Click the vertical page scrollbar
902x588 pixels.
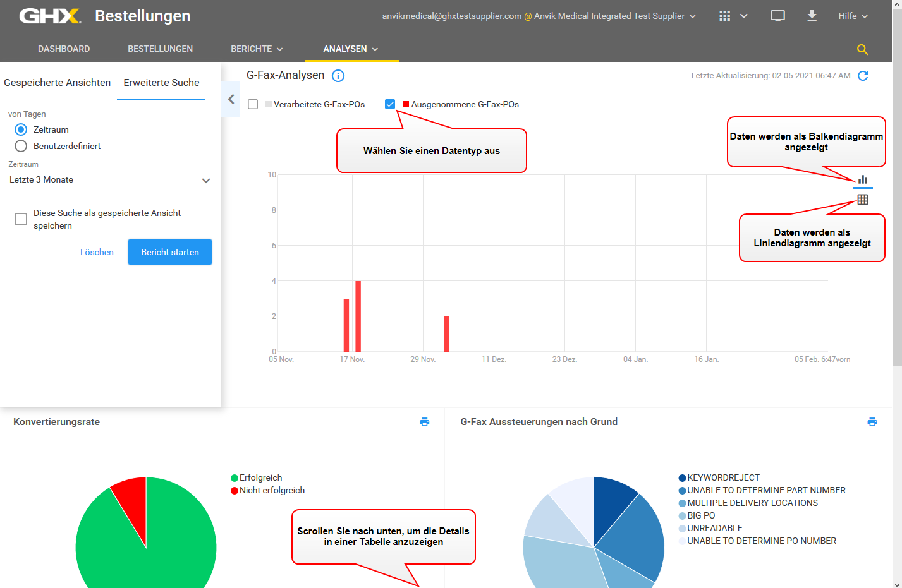point(897,189)
